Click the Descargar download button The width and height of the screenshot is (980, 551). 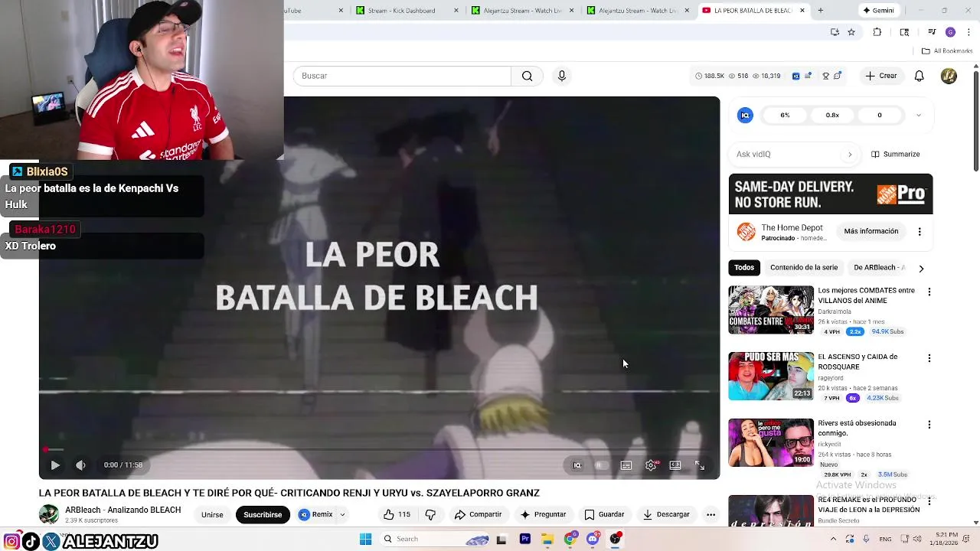click(667, 515)
